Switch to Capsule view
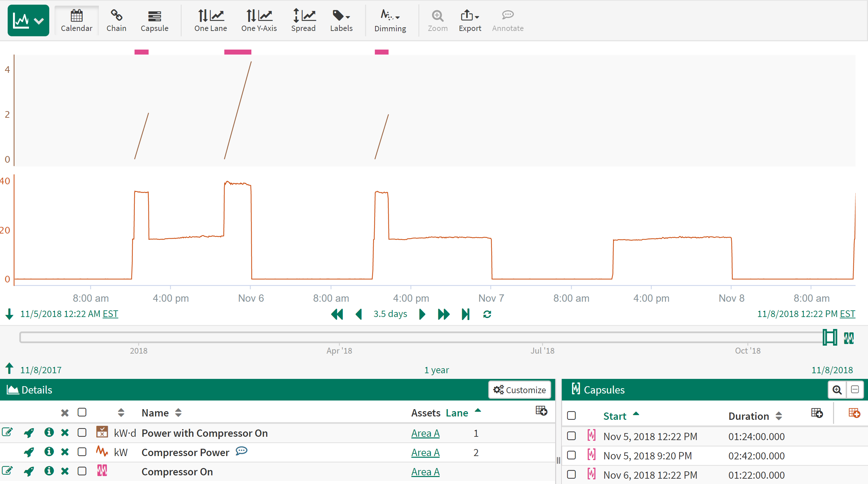Screen dimensions: 868x484 [154, 20]
